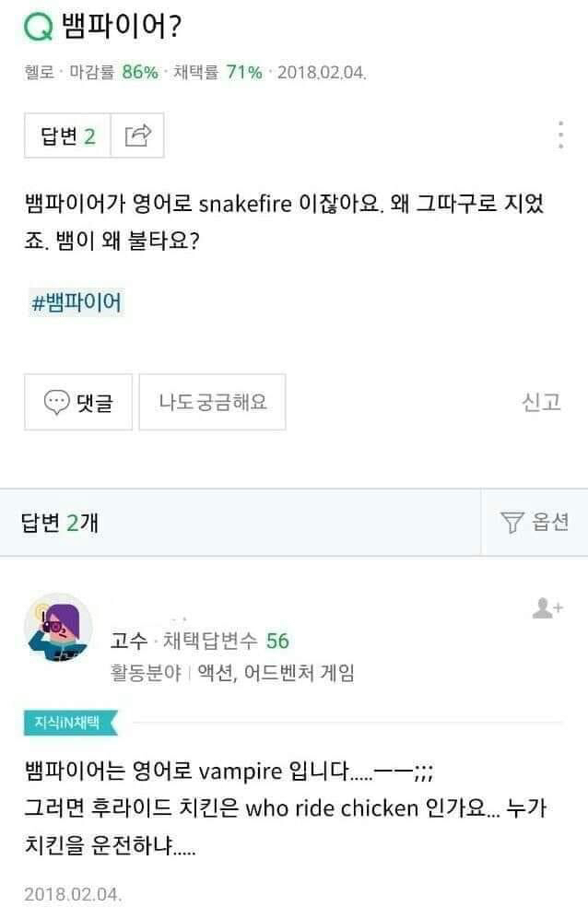Screen dimensions: 588x919
Task: Open the share icon next to 답변 2
Action: pyautogui.click(x=137, y=135)
